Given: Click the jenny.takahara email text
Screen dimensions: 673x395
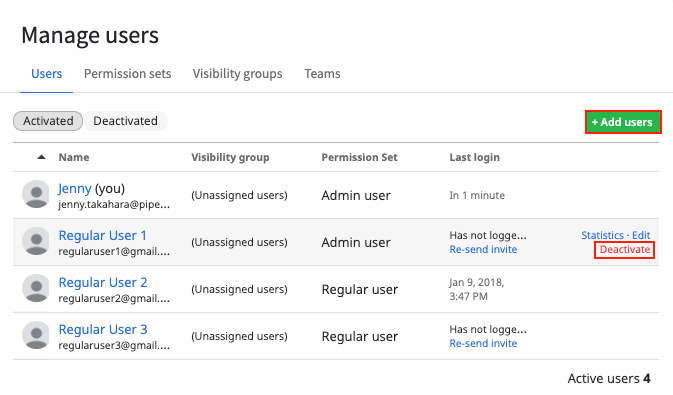Looking at the screenshot, I should pyautogui.click(x=114, y=205).
